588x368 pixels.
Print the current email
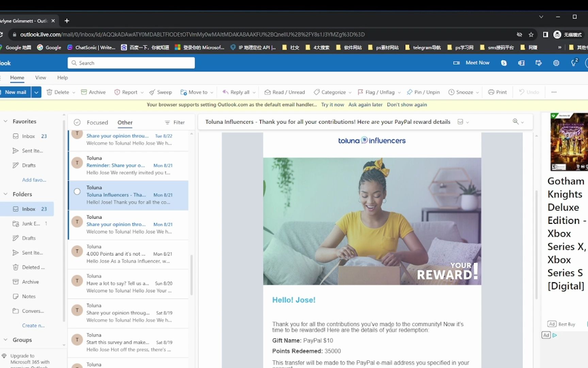tap(497, 92)
